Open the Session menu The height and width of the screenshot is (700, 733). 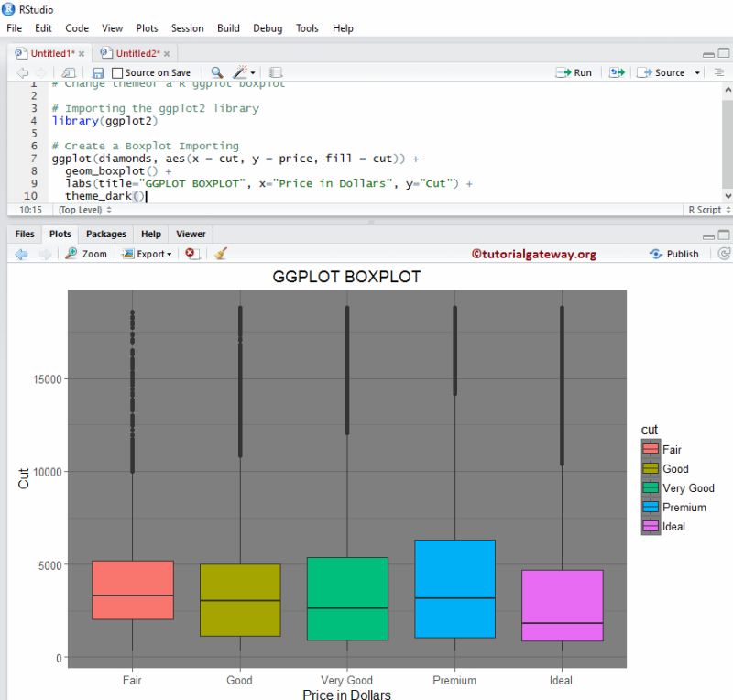click(x=187, y=28)
